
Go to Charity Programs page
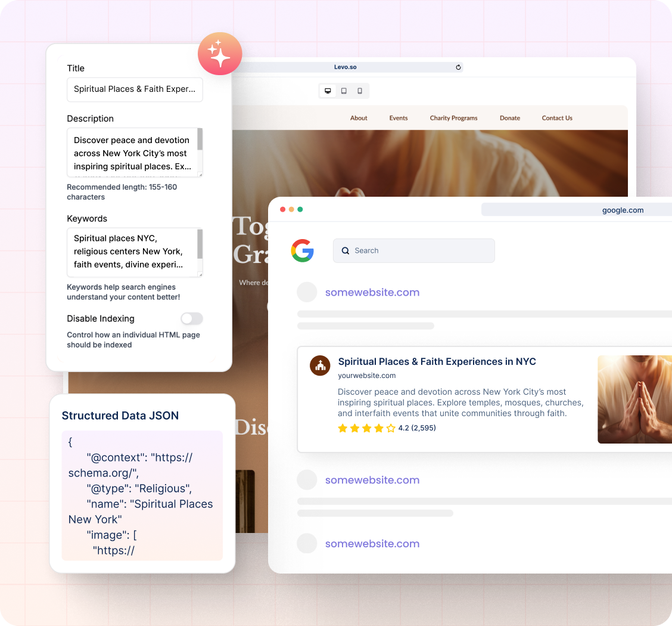(x=453, y=118)
